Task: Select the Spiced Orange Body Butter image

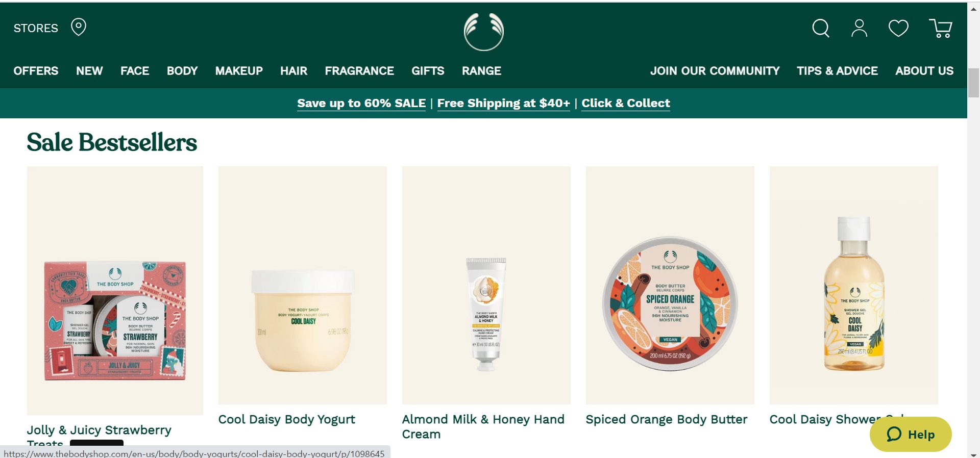Action: pos(670,285)
